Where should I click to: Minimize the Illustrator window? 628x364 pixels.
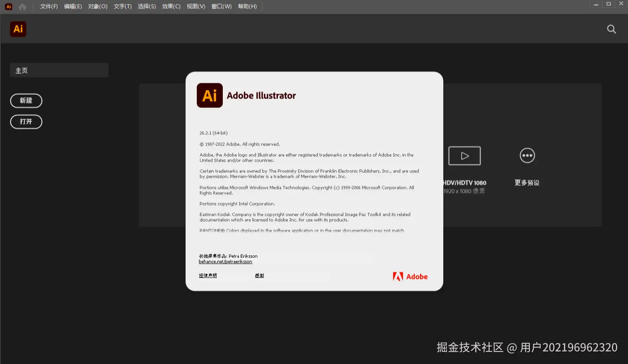coord(596,4)
